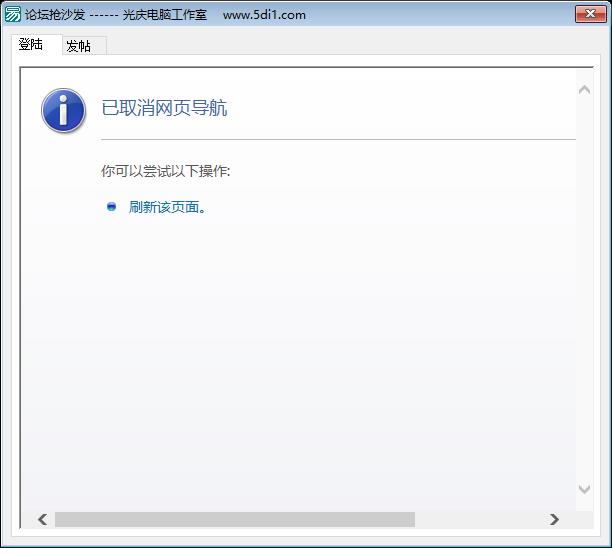612x548 pixels.
Task: Close the 论坛抢沙发 window
Action: pos(591,14)
